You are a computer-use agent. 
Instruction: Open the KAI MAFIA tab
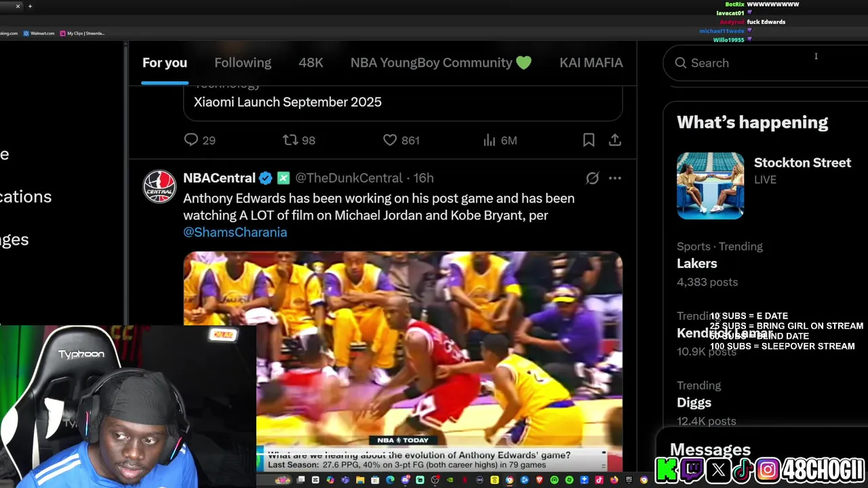pyautogui.click(x=591, y=62)
